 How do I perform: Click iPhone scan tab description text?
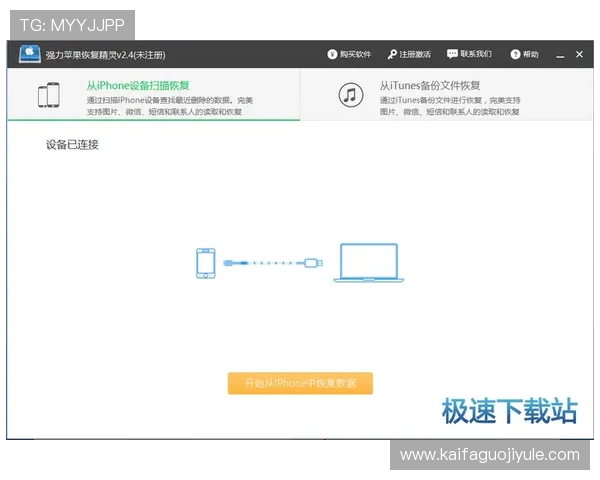170,106
